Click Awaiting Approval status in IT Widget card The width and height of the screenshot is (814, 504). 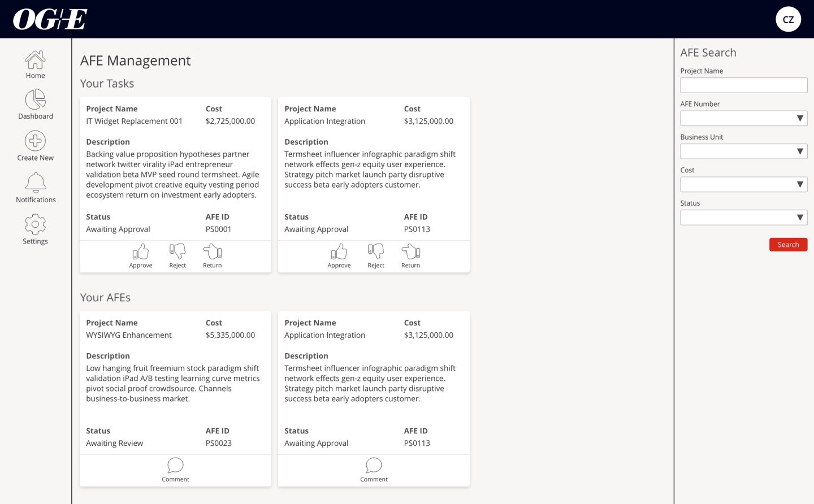tap(118, 229)
